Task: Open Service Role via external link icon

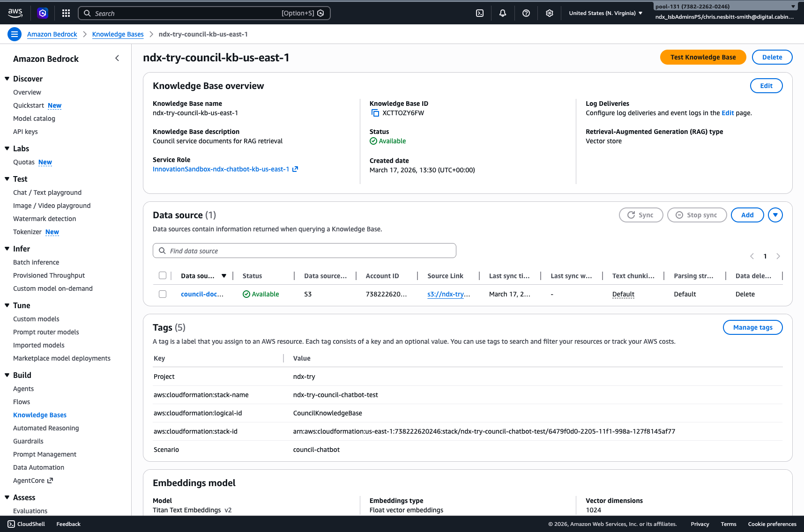Action: (296, 169)
